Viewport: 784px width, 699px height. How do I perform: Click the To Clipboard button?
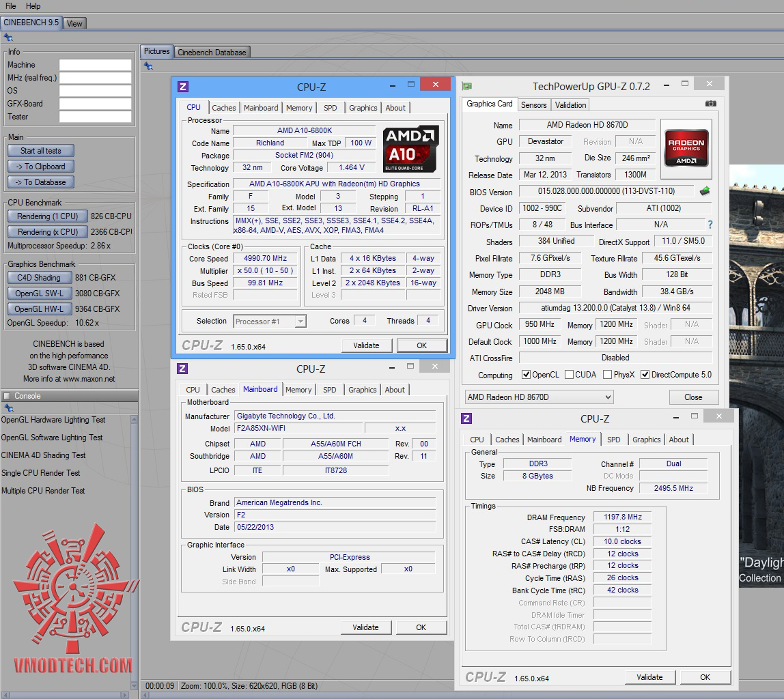pyautogui.click(x=41, y=167)
